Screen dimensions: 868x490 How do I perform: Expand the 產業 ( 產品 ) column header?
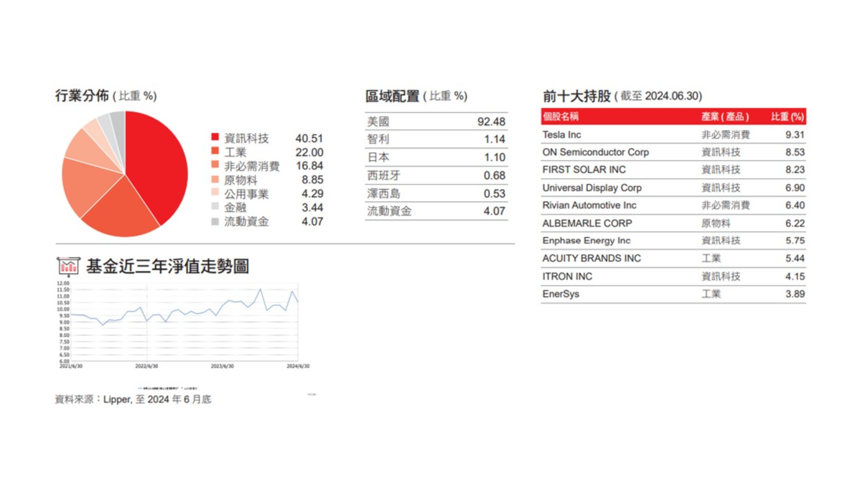[x=727, y=116]
